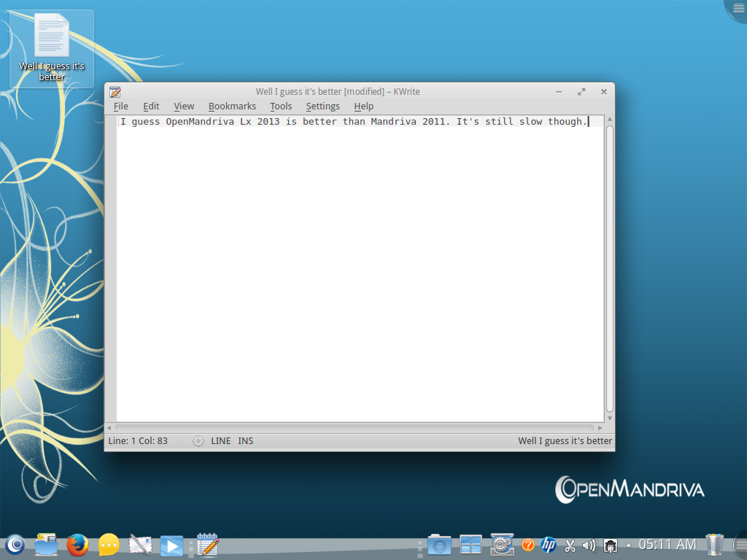
Task: Open the Settings menu
Action: pos(323,106)
